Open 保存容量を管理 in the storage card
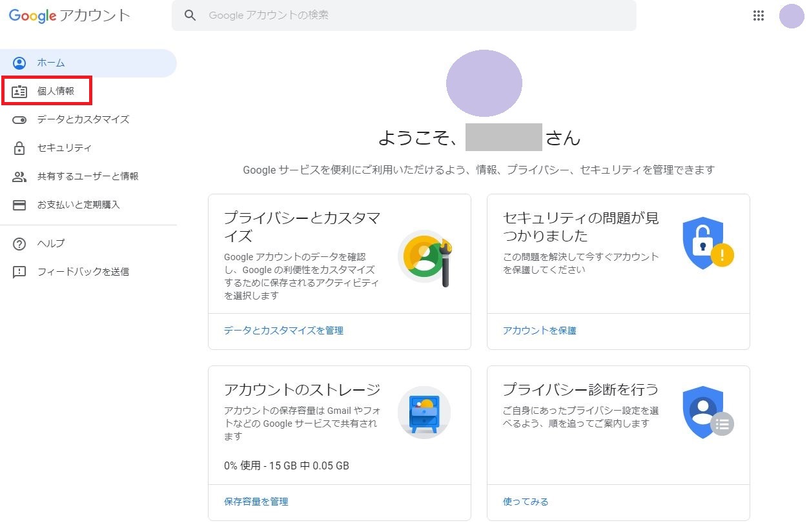Screen dimensions: 809x532 [x=256, y=501]
